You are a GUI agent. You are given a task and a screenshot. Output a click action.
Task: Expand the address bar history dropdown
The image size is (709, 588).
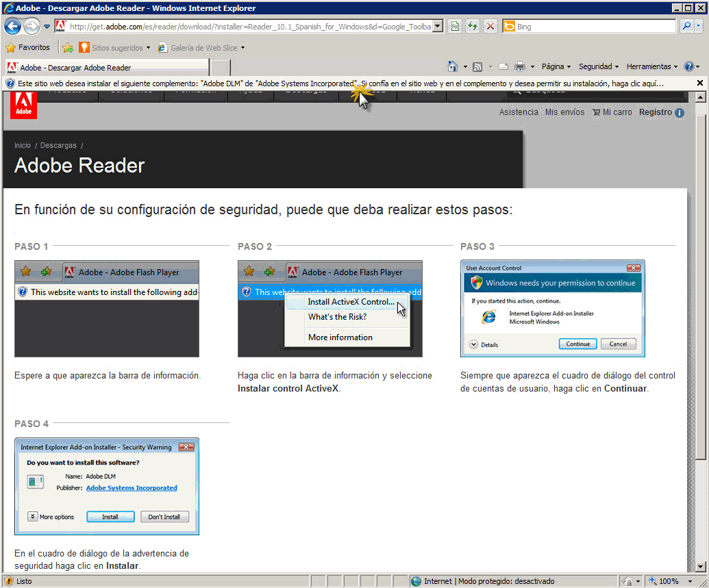point(437,27)
